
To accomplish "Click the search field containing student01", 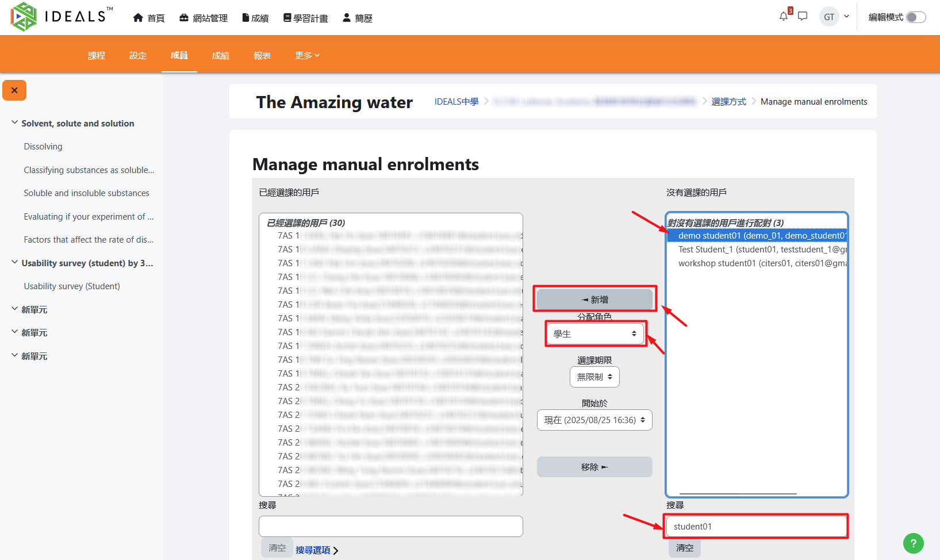I will pos(755,527).
